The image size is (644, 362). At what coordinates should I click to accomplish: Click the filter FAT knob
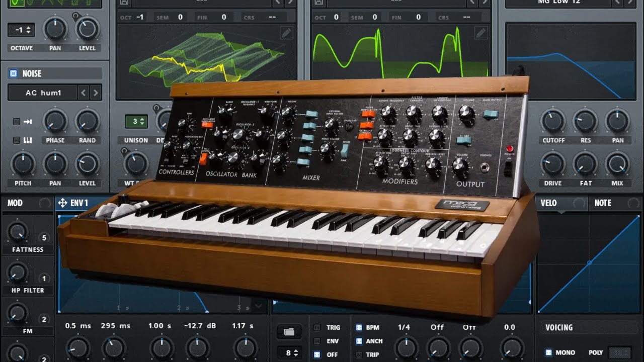click(x=585, y=164)
